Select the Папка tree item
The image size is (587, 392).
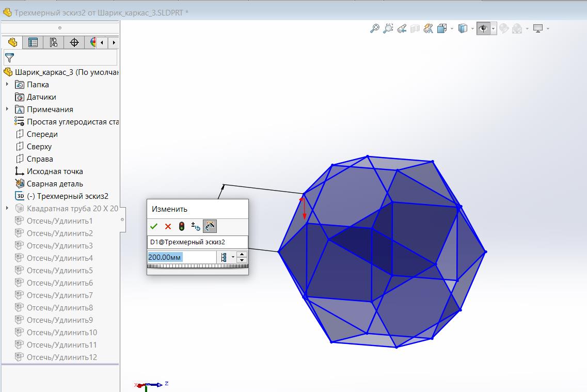pos(32,85)
